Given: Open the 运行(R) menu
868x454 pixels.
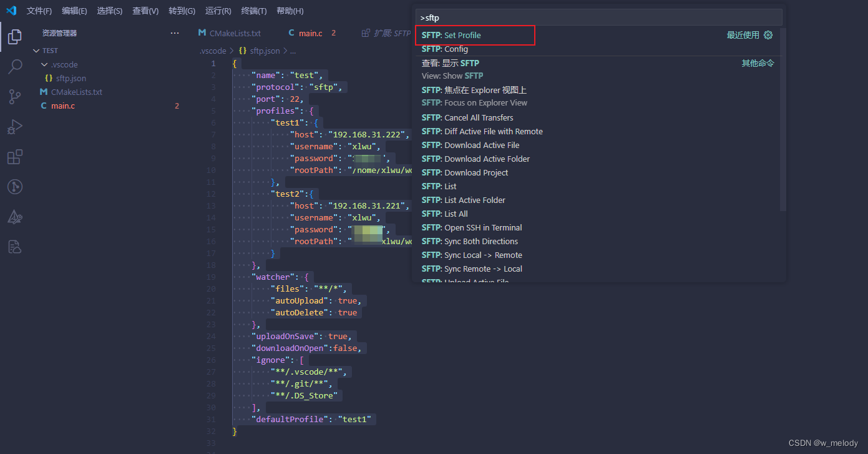Looking at the screenshot, I should (218, 11).
